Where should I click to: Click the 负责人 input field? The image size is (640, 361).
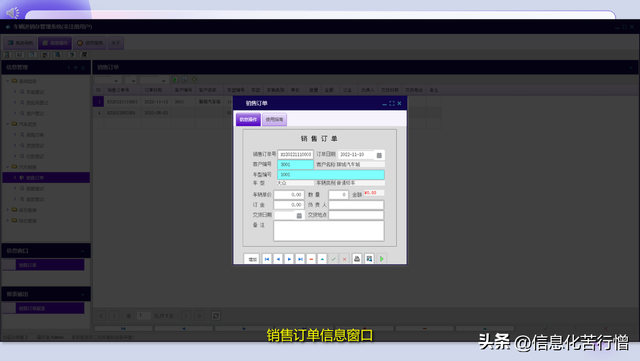tap(356, 205)
